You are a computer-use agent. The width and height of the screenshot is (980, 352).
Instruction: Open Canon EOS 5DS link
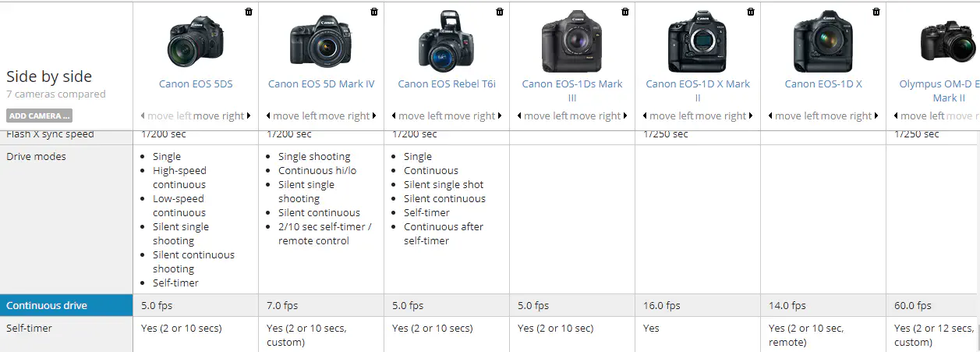click(196, 84)
